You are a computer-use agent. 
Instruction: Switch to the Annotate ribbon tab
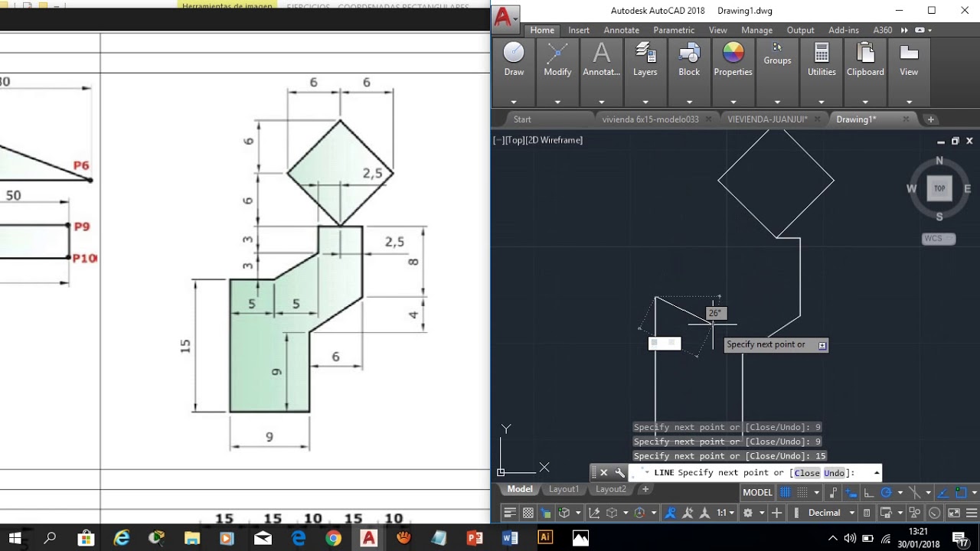622,30
